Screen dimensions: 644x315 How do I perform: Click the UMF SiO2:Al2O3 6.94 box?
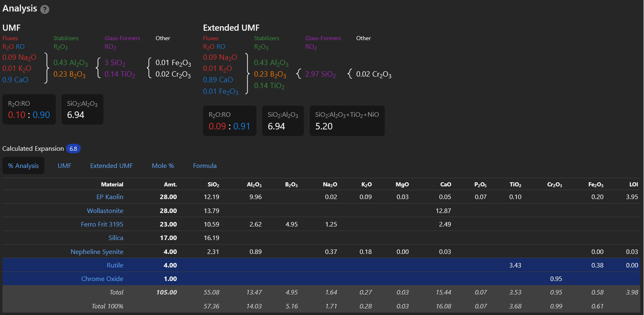[82, 109]
